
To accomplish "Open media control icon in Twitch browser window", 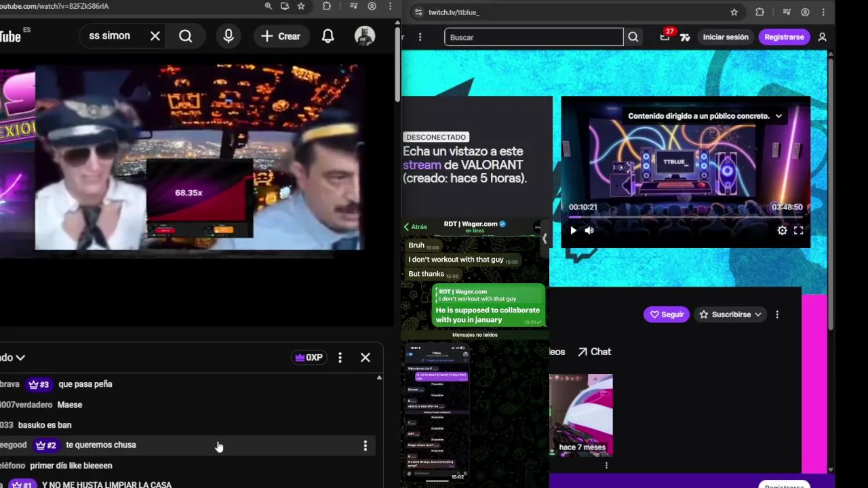I will click(787, 12).
